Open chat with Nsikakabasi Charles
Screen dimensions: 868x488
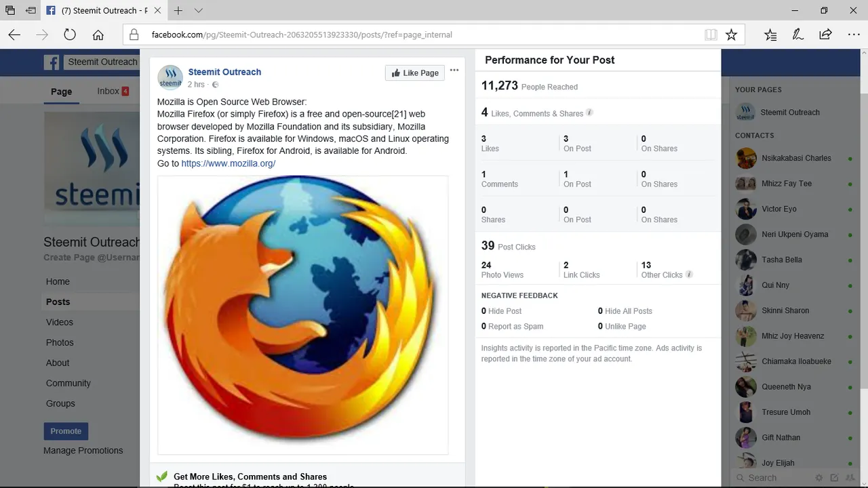795,158
